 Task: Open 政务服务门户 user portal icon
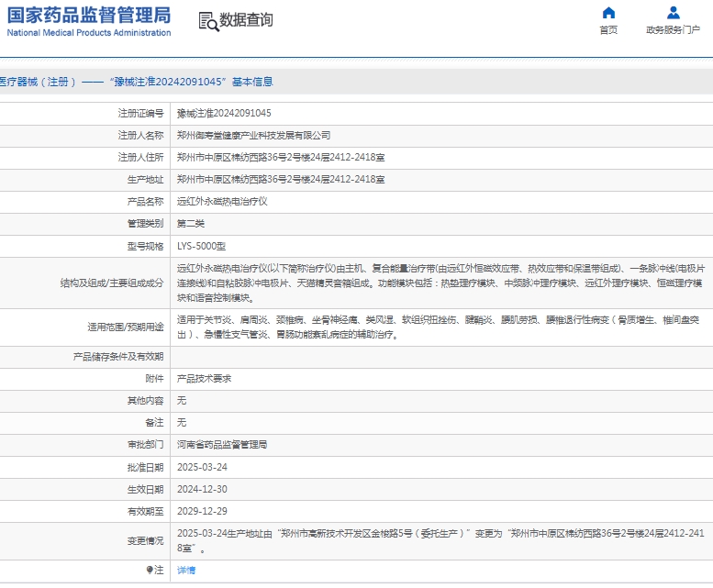click(673, 12)
